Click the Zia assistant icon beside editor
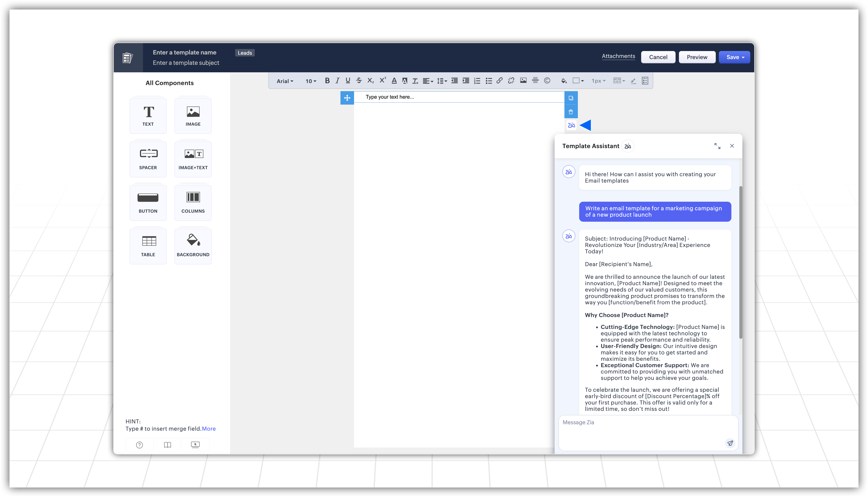 click(571, 125)
